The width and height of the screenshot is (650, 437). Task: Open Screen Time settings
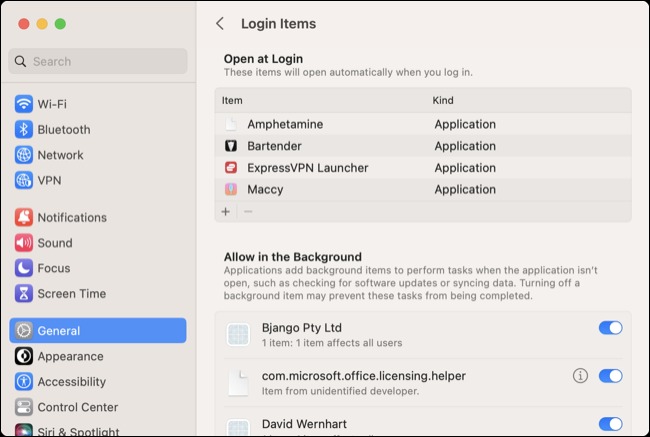click(x=98, y=294)
